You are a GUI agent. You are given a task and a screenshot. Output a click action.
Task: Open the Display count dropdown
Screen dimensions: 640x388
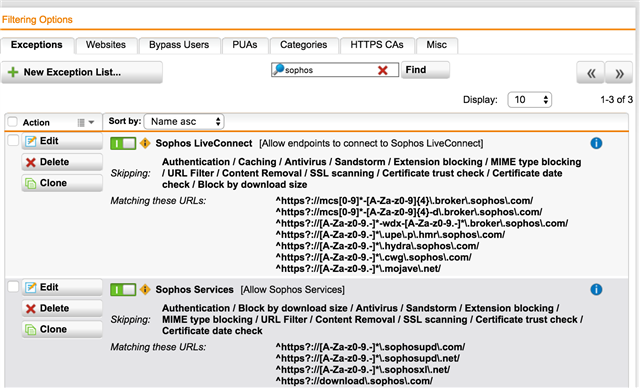(529, 100)
